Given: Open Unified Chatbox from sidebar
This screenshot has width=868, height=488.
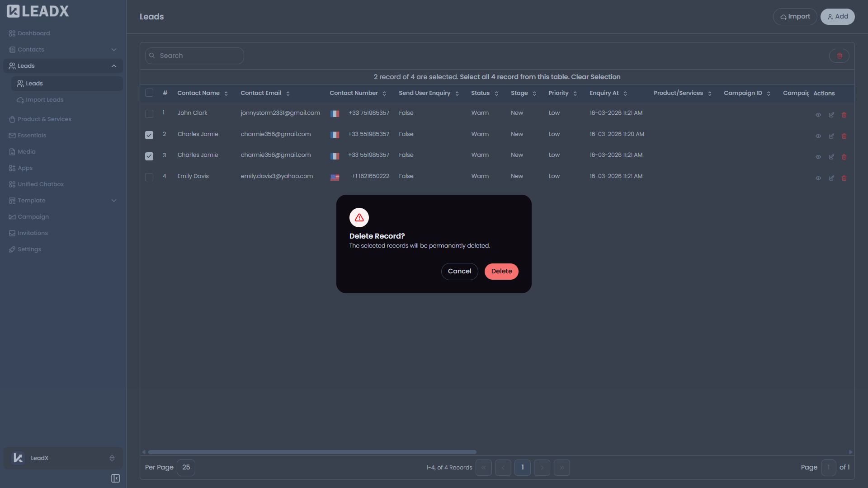Looking at the screenshot, I should [41, 184].
